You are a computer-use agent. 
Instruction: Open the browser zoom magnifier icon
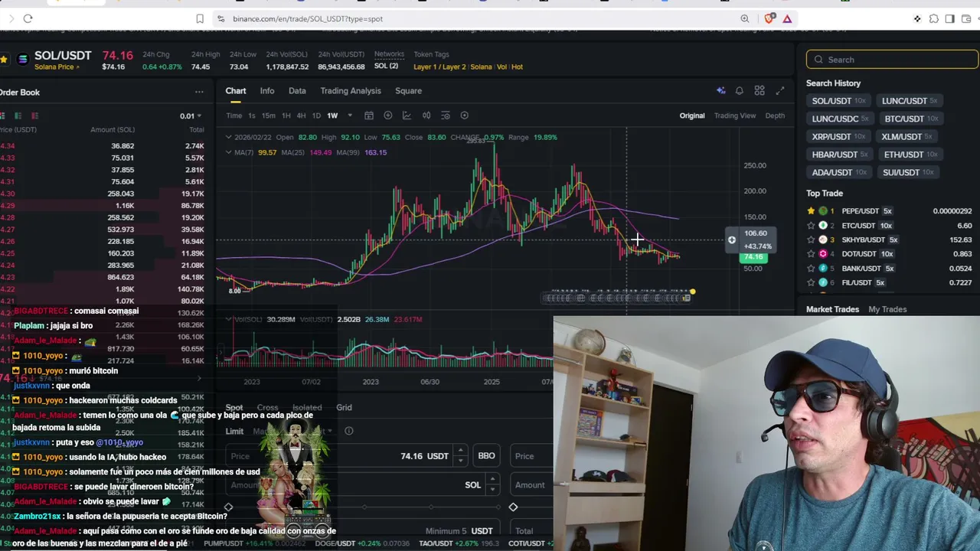tap(745, 18)
